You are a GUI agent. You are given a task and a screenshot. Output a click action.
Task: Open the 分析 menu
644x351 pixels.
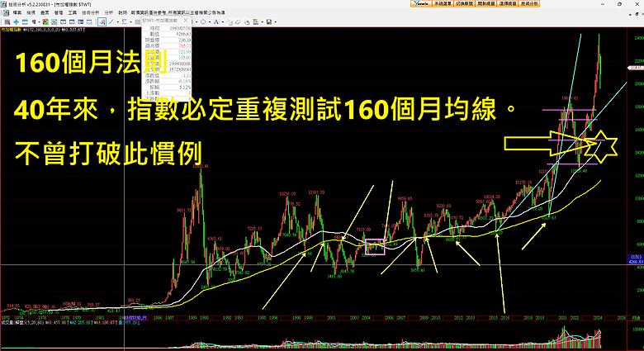tap(109, 12)
